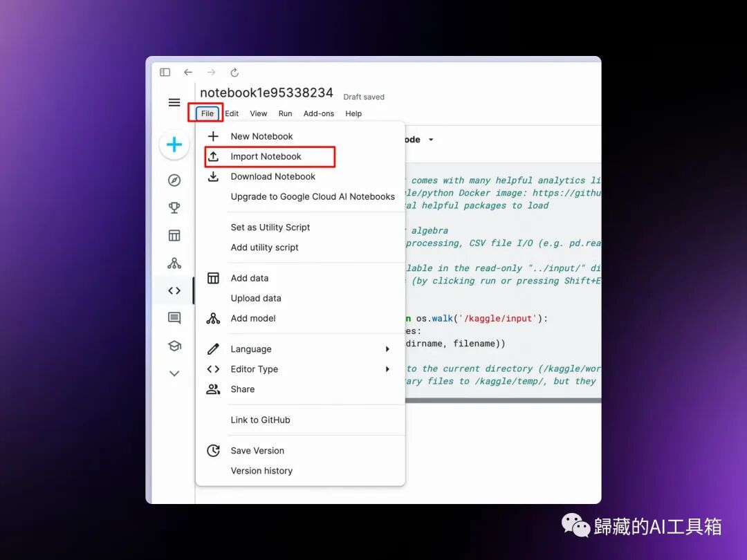Select Import Notebook menu item
The width and height of the screenshot is (747, 560).
[300, 157]
